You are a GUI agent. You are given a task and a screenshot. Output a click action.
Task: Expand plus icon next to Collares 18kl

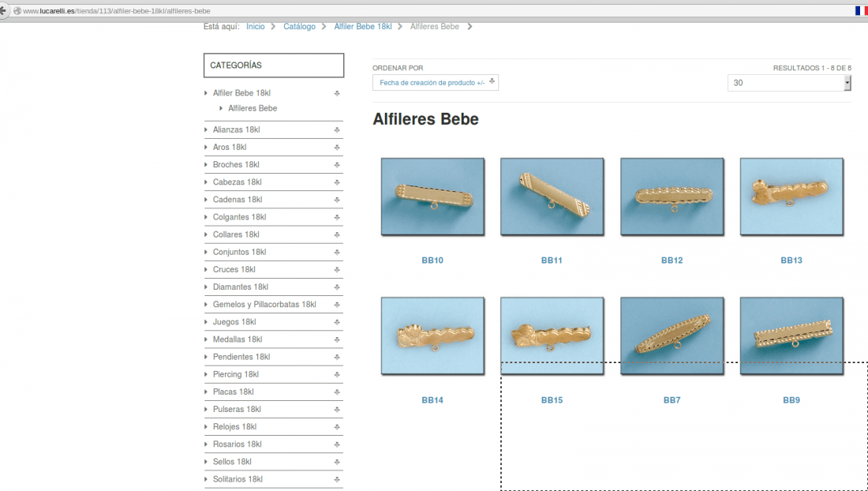(337, 234)
